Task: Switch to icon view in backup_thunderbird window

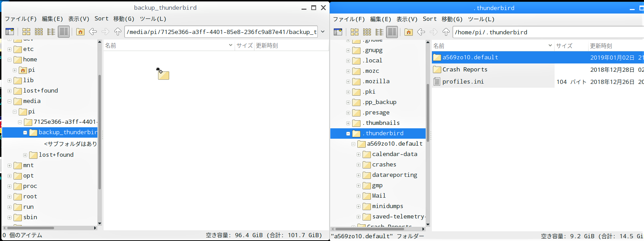Action: click(x=26, y=32)
